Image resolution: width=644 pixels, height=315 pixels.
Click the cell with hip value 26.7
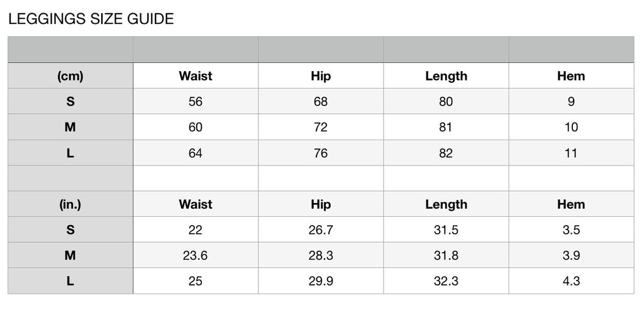pos(321,229)
